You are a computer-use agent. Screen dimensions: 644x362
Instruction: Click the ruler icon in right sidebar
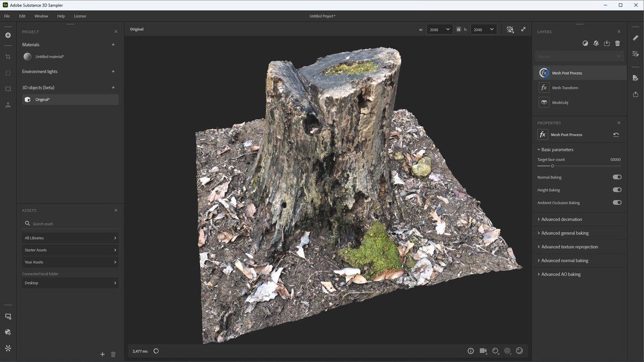click(x=635, y=38)
